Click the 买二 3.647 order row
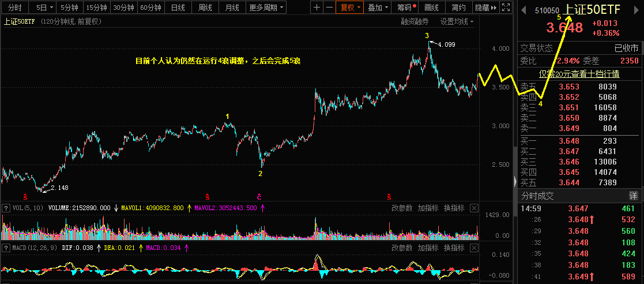Viewport: 644px width, 284px height. pyautogui.click(x=580, y=151)
